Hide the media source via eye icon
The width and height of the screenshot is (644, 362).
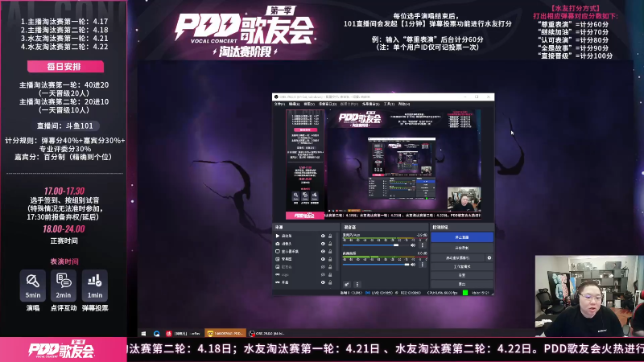pyautogui.click(x=323, y=236)
